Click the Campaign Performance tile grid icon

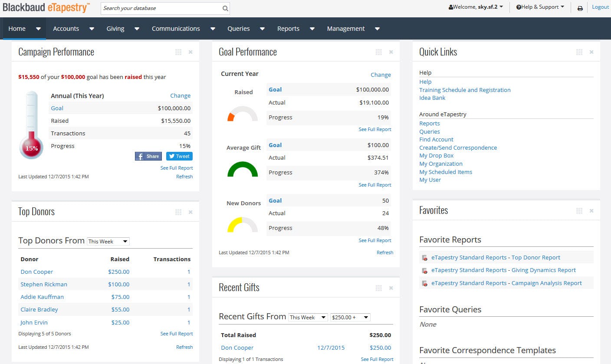[x=178, y=52]
